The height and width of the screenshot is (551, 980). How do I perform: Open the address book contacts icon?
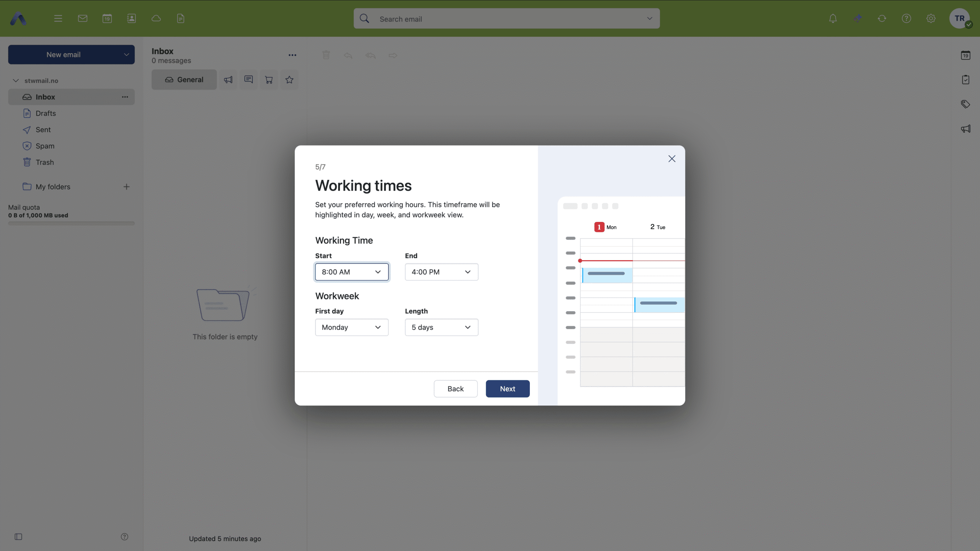click(x=131, y=18)
